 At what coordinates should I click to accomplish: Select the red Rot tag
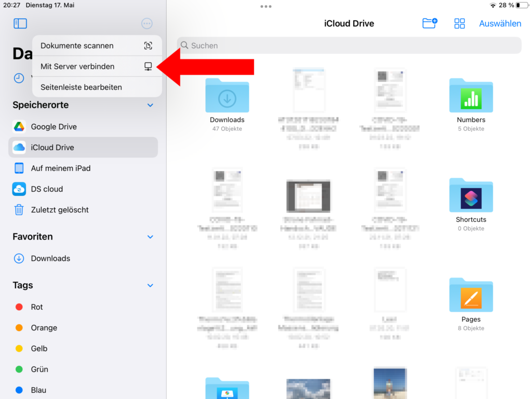tap(83, 307)
